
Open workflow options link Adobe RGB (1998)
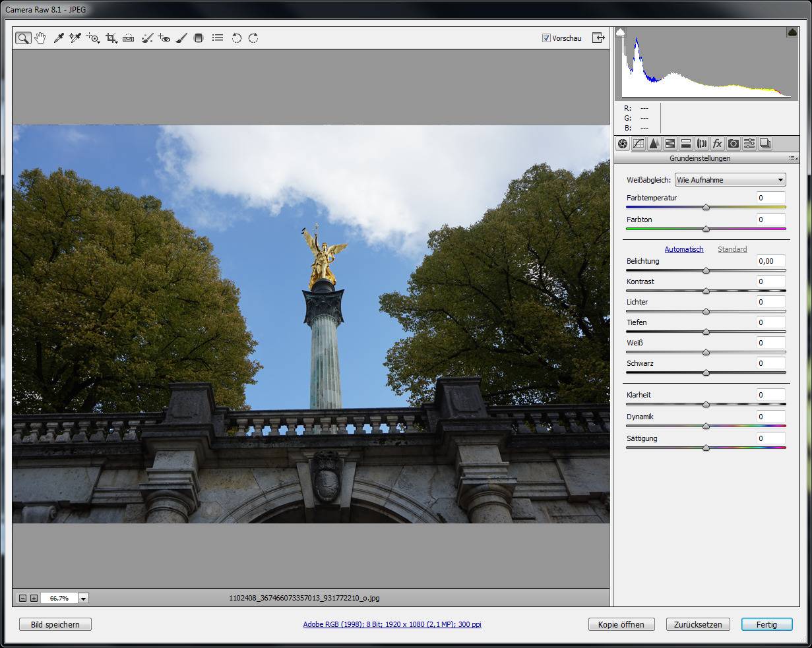(x=392, y=624)
